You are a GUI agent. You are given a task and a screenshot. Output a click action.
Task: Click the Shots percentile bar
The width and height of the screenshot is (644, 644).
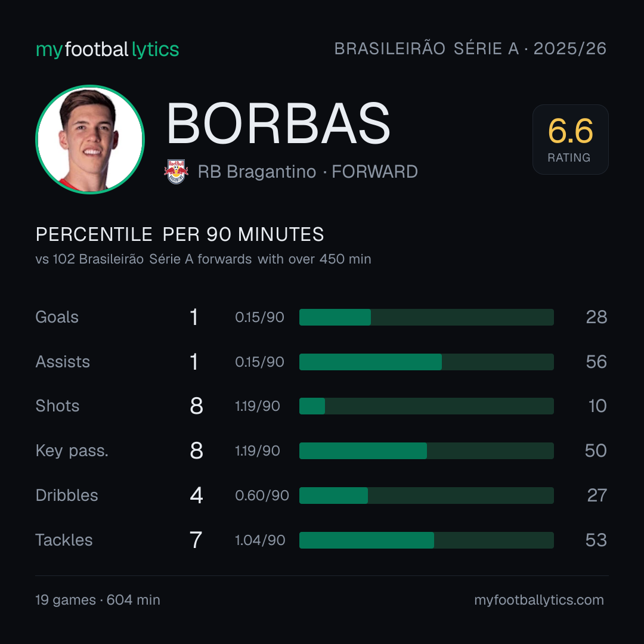coord(426,406)
